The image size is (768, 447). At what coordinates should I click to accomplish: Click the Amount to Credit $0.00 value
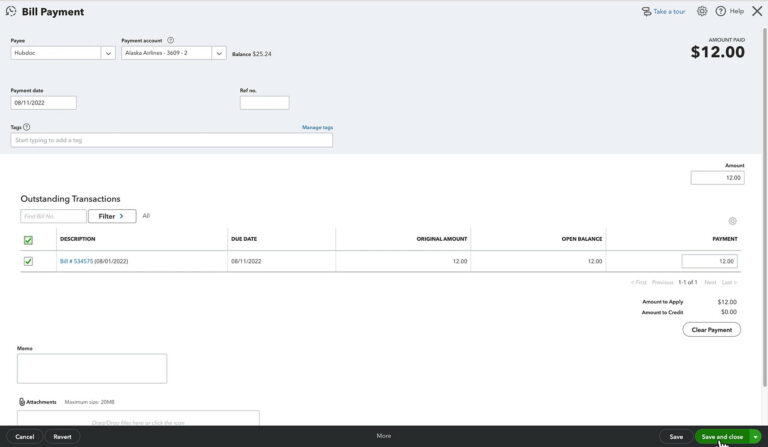(x=728, y=312)
